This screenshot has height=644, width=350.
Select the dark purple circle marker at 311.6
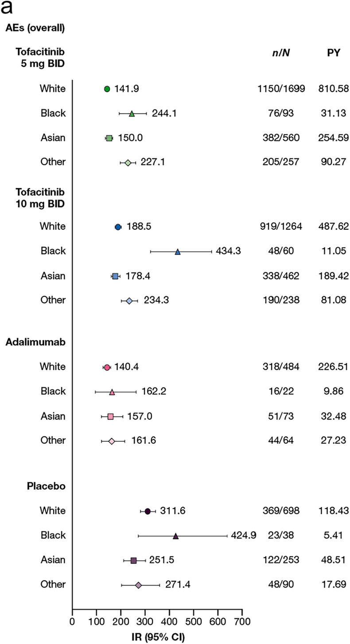click(148, 511)
